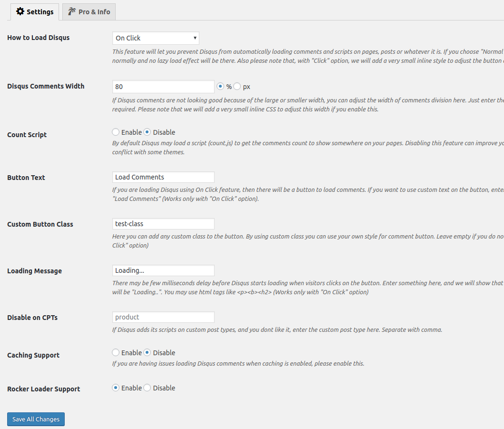Switch to the Settings tab
504x429 pixels.
[35, 12]
